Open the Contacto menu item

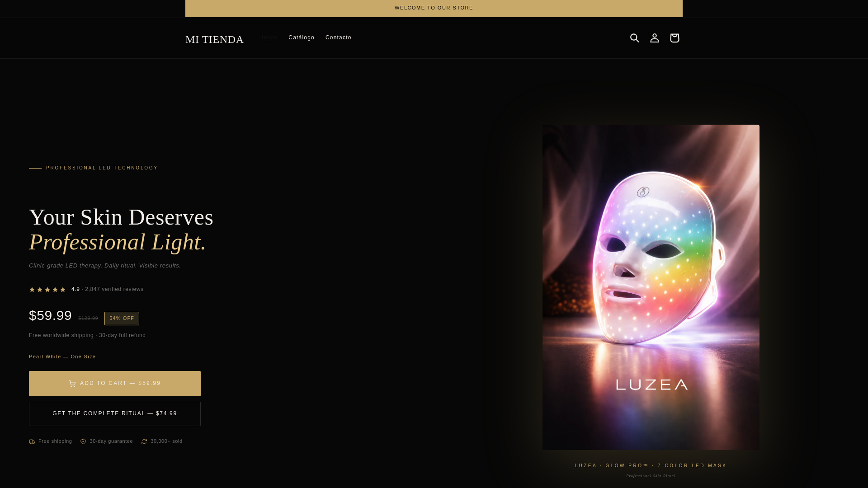point(339,38)
